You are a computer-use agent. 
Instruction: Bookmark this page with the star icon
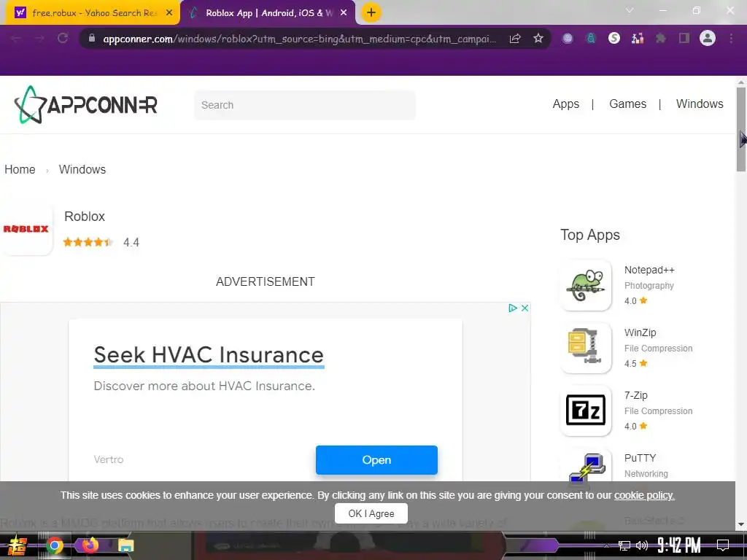538,38
